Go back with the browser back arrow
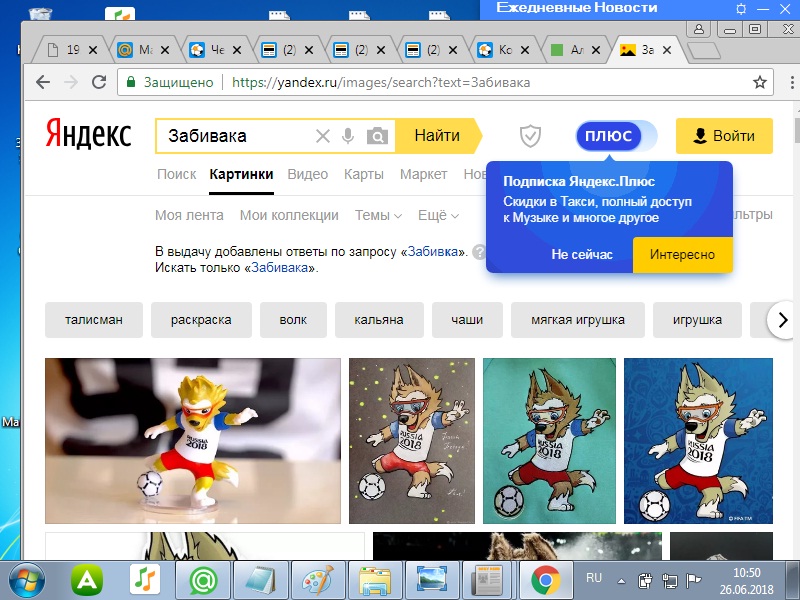The width and height of the screenshot is (800, 600). pyautogui.click(x=43, y=82)
